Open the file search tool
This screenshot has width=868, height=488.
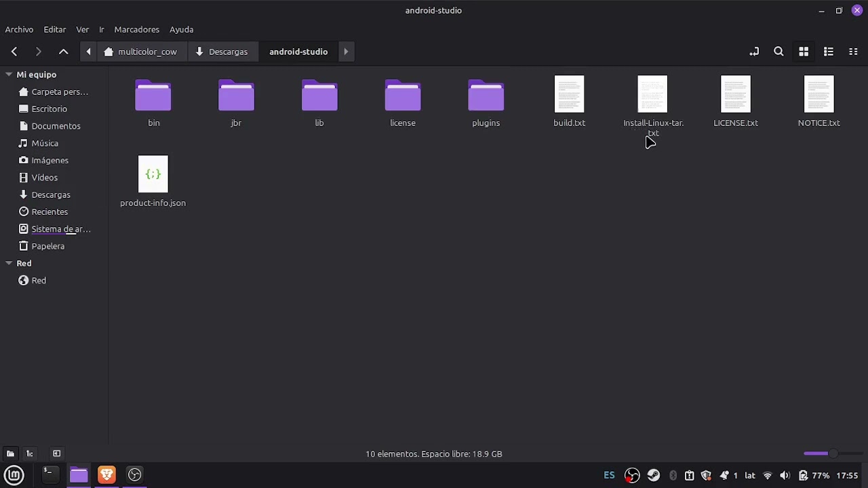pyautogui.click(x=778, y=52)
